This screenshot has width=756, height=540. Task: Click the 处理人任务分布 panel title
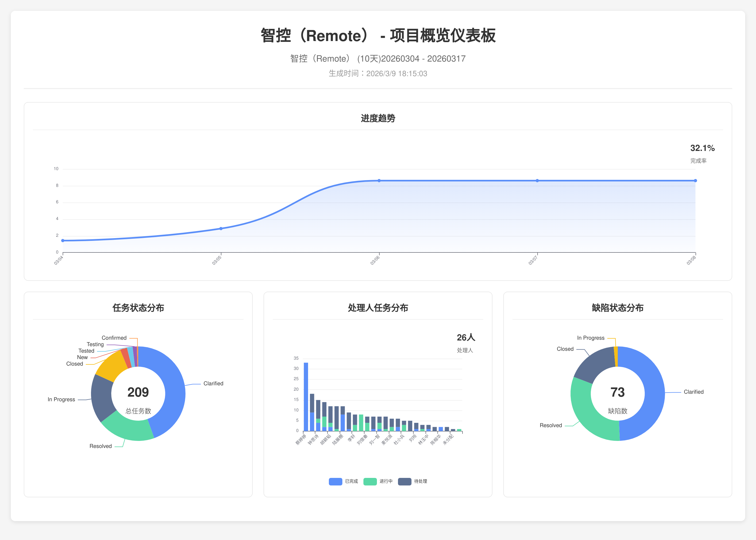pyautogui.click(x=378, y=308)
